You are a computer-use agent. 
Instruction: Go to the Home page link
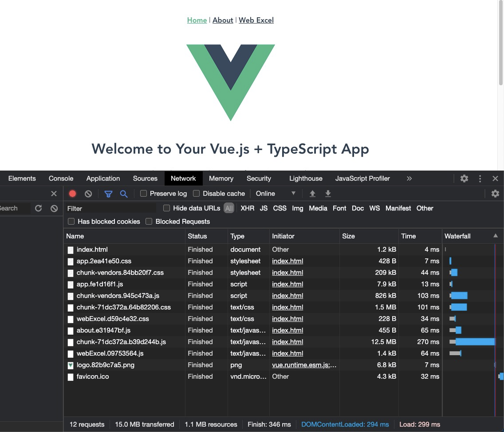click(x=197, y=20)
